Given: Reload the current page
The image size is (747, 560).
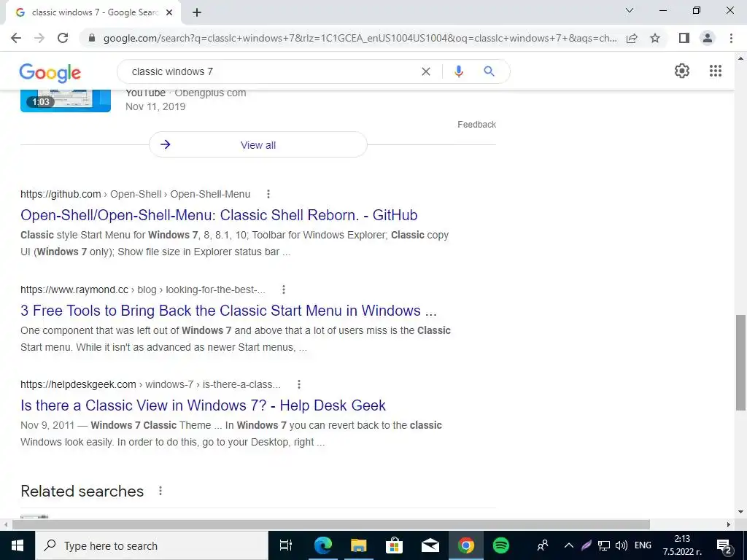Looking at the screenshot, I should click(63, 38).
